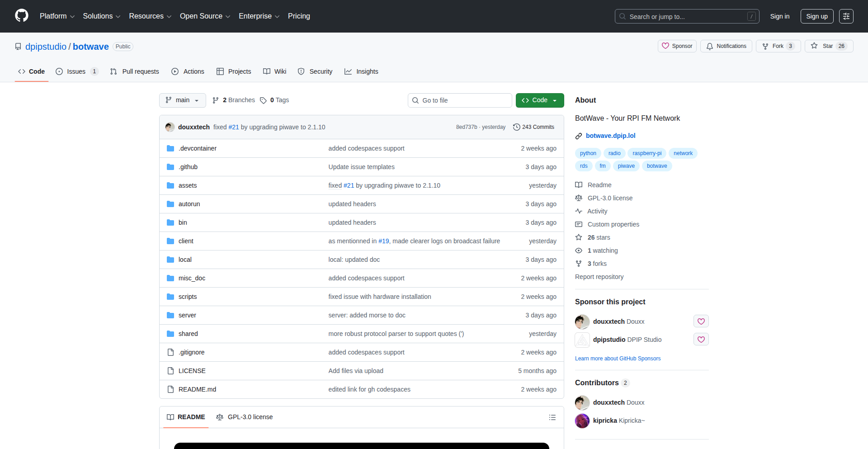Screen dimensions: 868x449
Task: Open the header menu icon beside Sign up
Action: pyautogui.click(x=846, y=16)
